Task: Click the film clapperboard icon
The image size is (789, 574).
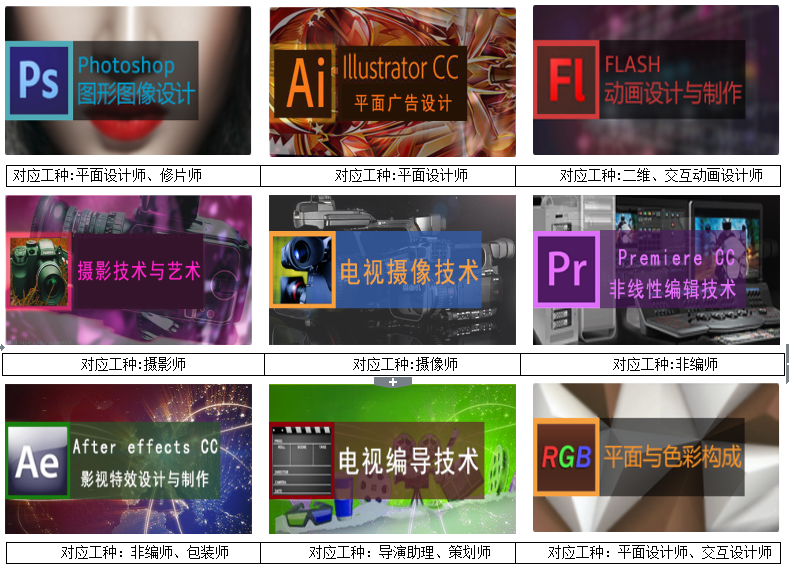Action: tap(302, 460)
